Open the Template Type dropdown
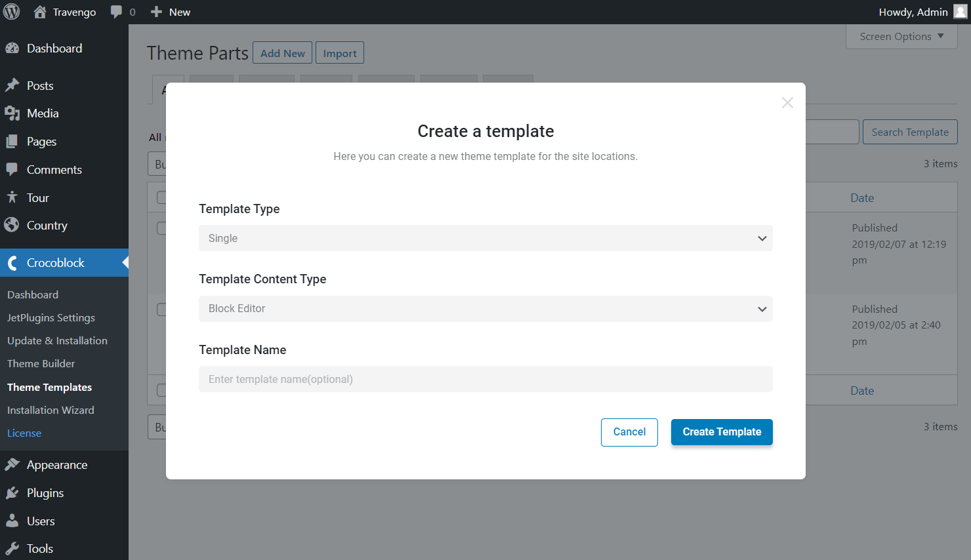 (485, 238)
